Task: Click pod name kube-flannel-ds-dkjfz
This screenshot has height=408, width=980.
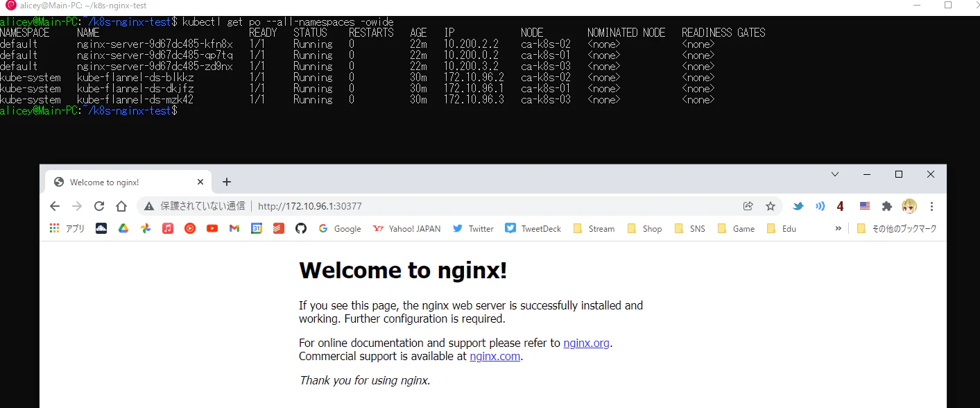Action: [x=135, y=88]
